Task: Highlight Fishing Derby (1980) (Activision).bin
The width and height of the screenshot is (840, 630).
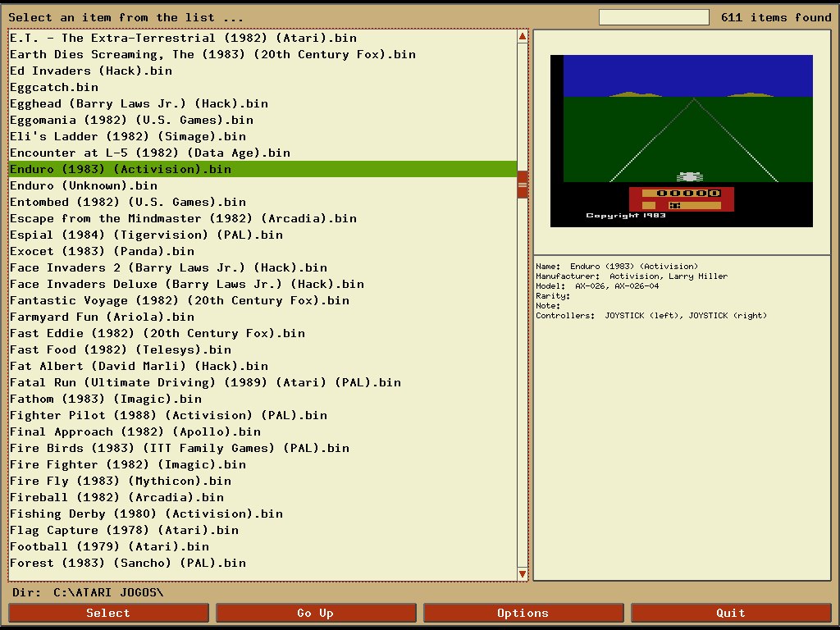Action: (x=146, y=514)
